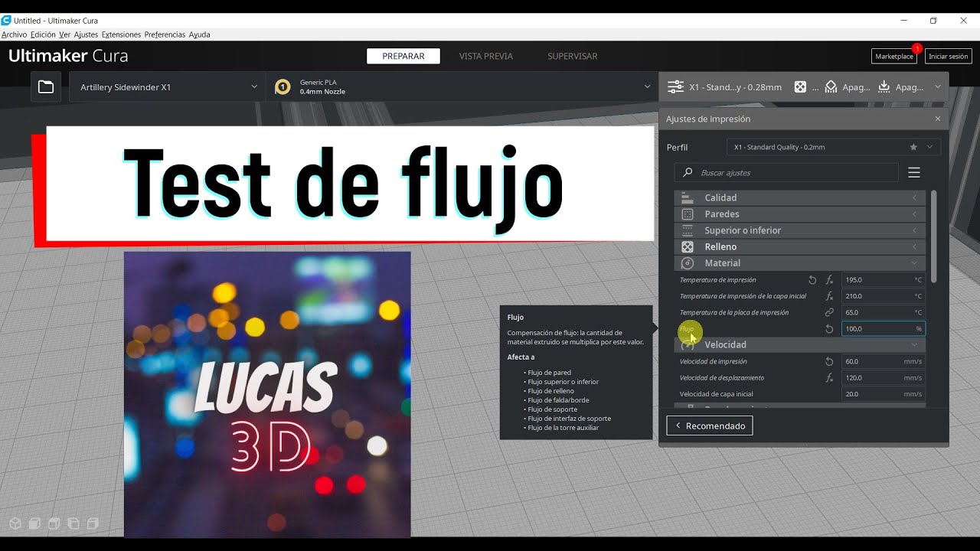The width and height of the screenshot is (980, 551).
Task: Select the 3D view cube icon
Action: (x=15, y=523)
